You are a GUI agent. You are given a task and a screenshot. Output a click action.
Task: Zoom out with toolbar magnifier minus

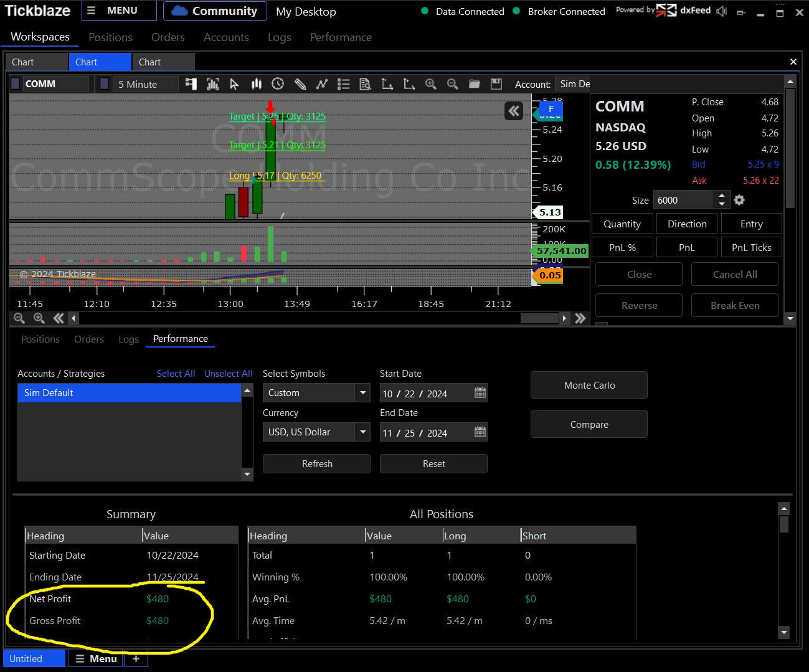click(453, 84)
